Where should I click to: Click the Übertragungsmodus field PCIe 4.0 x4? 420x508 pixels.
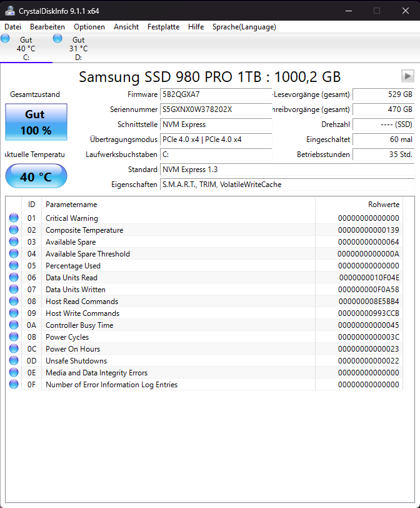pyautogui.click(x=216, y=140)
